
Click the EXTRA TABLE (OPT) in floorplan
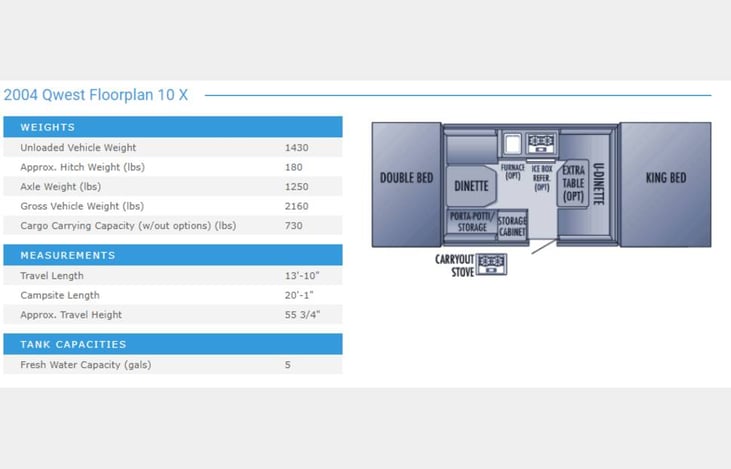pos(573,184)
